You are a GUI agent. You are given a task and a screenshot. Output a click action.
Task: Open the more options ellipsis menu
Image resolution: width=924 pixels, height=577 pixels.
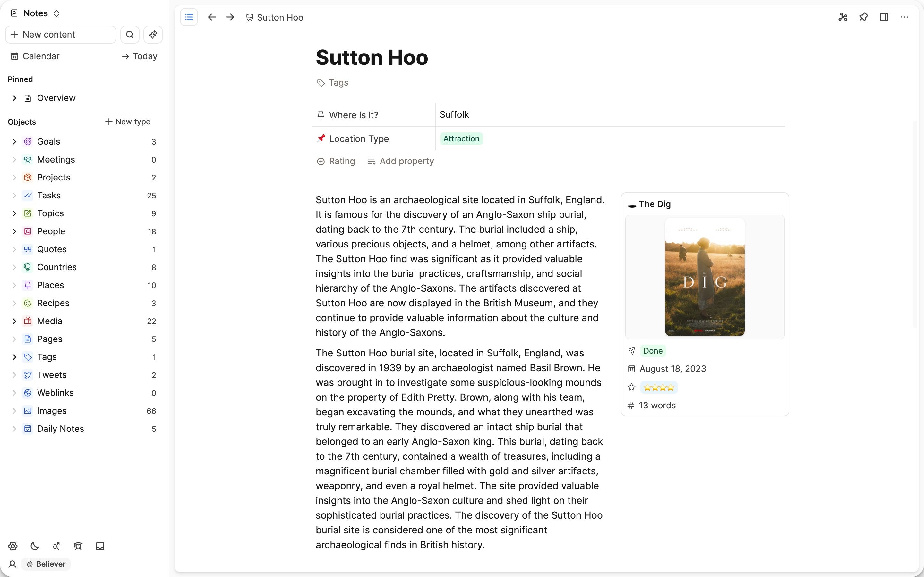[904, 17]
